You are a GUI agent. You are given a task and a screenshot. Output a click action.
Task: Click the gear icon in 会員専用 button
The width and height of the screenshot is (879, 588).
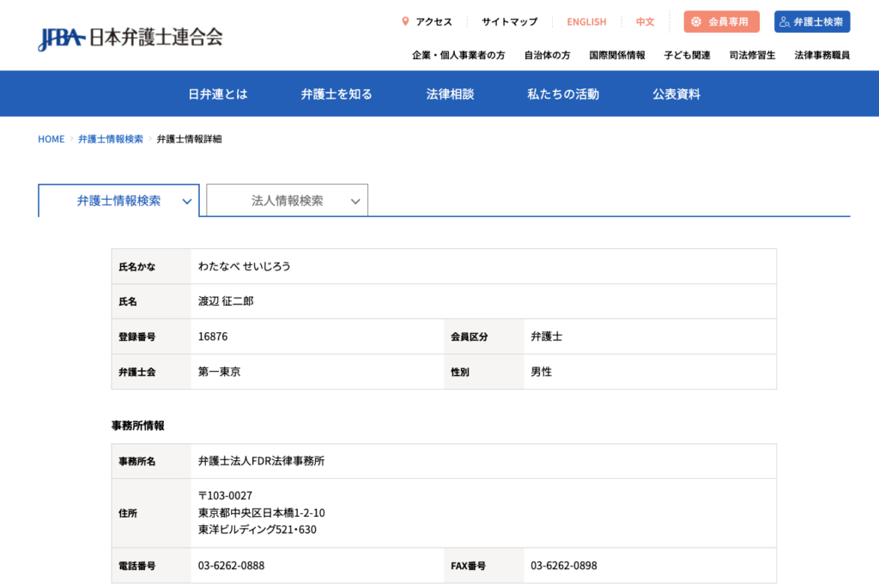[x=696, y=21]
